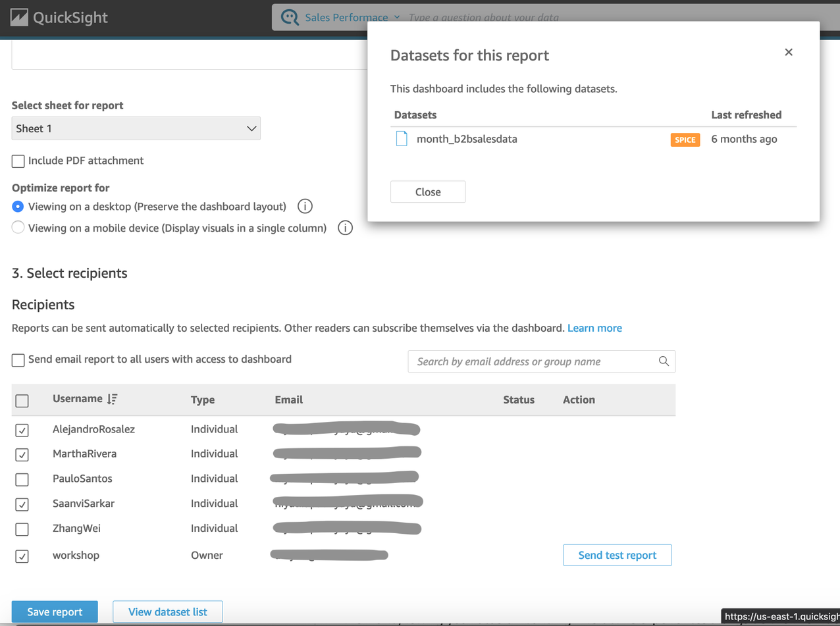Click the SPICE badge
Viewport: 840px width, 626px height.
click(x=685, y=140)
